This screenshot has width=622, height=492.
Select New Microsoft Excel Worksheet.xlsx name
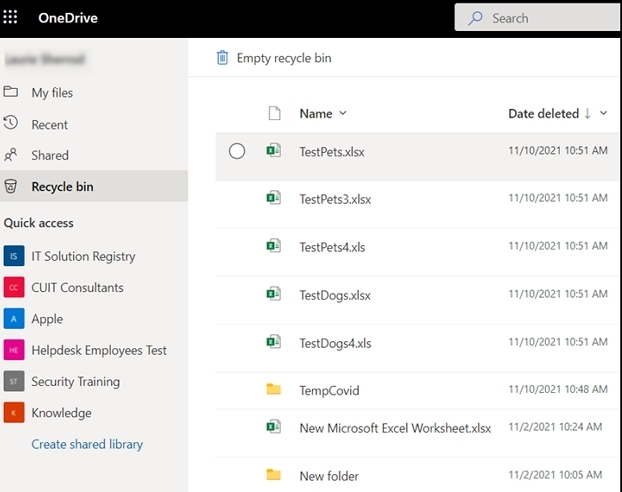(x=395, y=428)
